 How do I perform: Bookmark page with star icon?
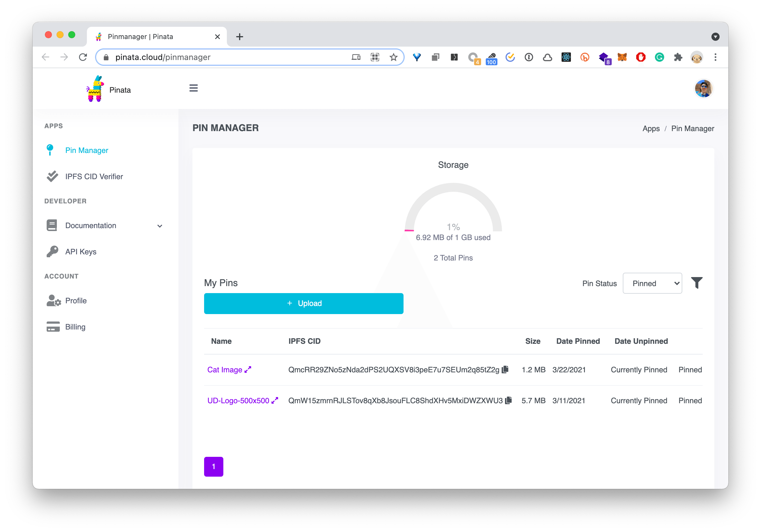pyautogui.click(x=393, y=57)
